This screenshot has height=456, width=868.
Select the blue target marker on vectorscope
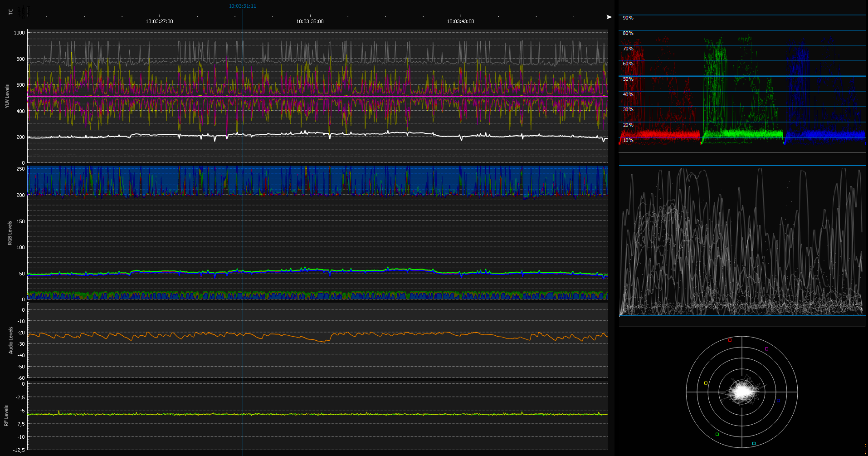pos(779,401)
